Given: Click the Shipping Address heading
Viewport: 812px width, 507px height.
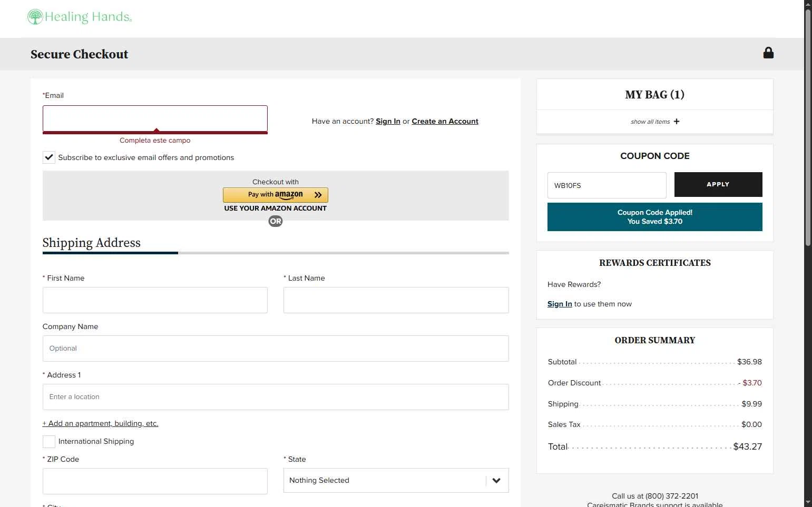Looking at the screenshot, I should [92, 243].
